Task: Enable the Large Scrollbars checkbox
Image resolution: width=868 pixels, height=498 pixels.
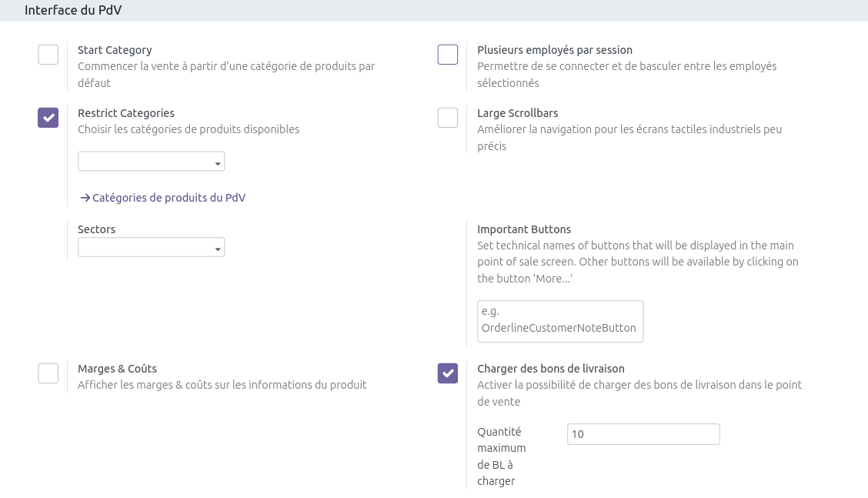Action: (x=448, y=118)
